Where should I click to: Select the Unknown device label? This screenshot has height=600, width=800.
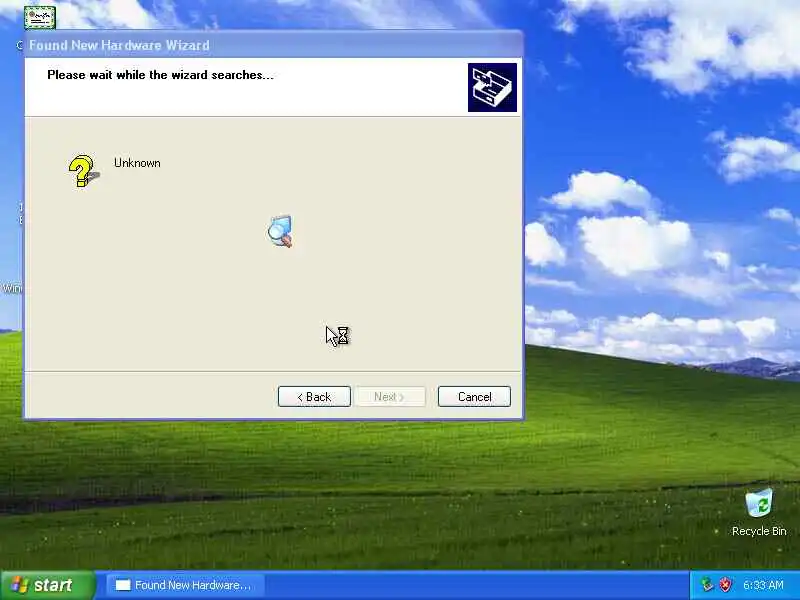(137, 163)
